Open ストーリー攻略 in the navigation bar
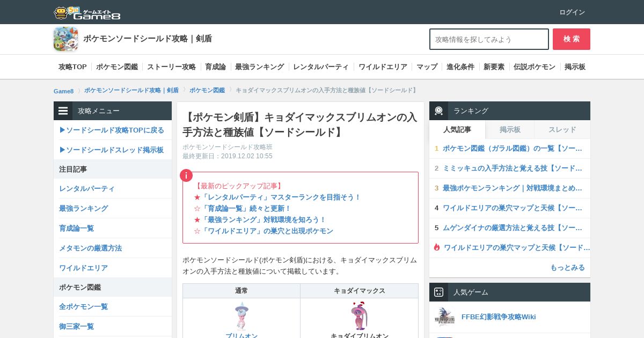This screenshot has width=644, height=338. [x=171, y=67]
